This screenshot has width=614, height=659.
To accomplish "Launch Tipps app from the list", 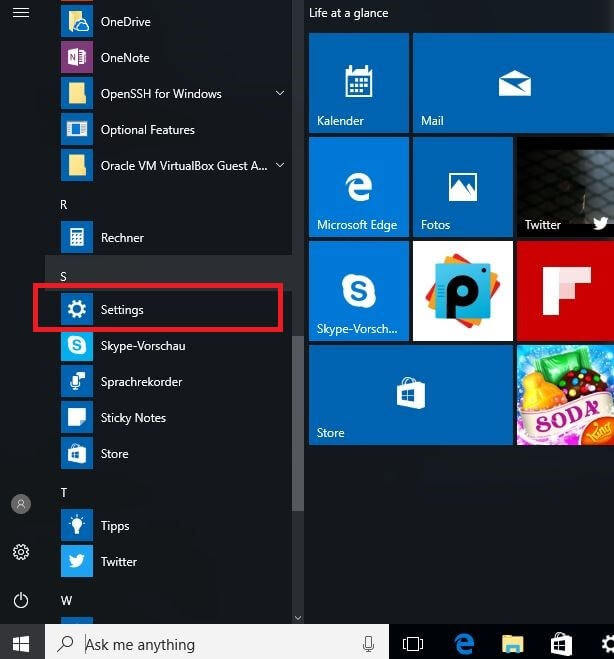I will (168, 526).
